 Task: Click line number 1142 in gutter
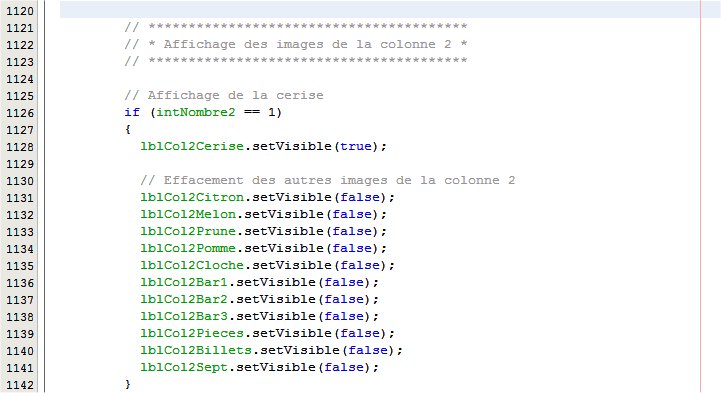click(20, 385)
